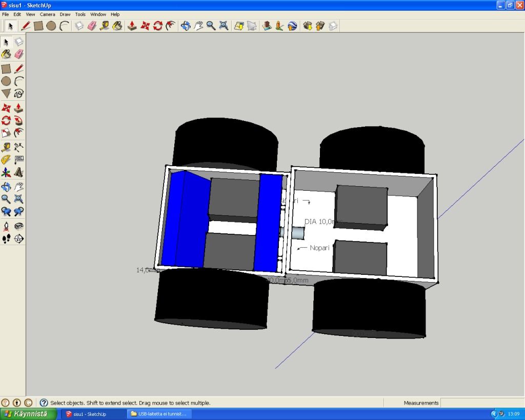
Task: Click the Get Models download icon
Action: pyautogui.click(x=308, y=26)
